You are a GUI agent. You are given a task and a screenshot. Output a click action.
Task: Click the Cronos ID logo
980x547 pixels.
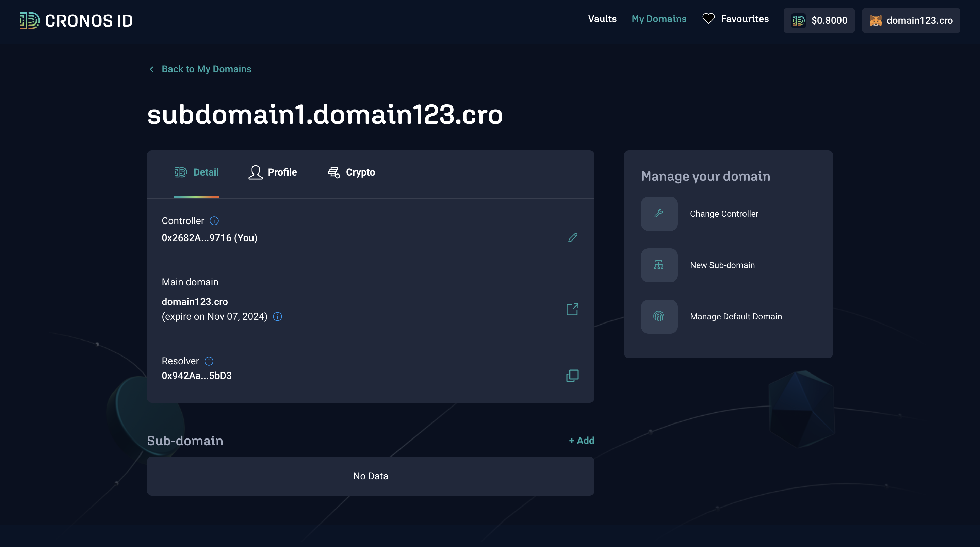tap(76, 20)
